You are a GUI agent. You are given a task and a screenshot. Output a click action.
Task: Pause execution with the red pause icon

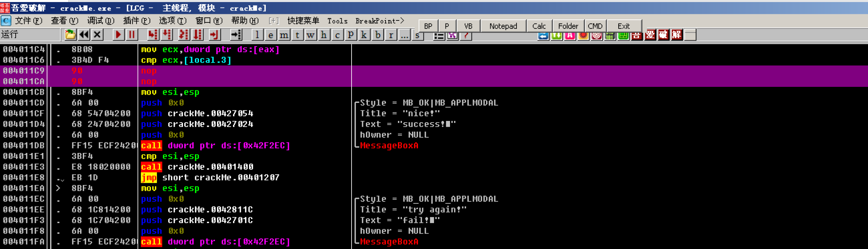tap(132, 34)
